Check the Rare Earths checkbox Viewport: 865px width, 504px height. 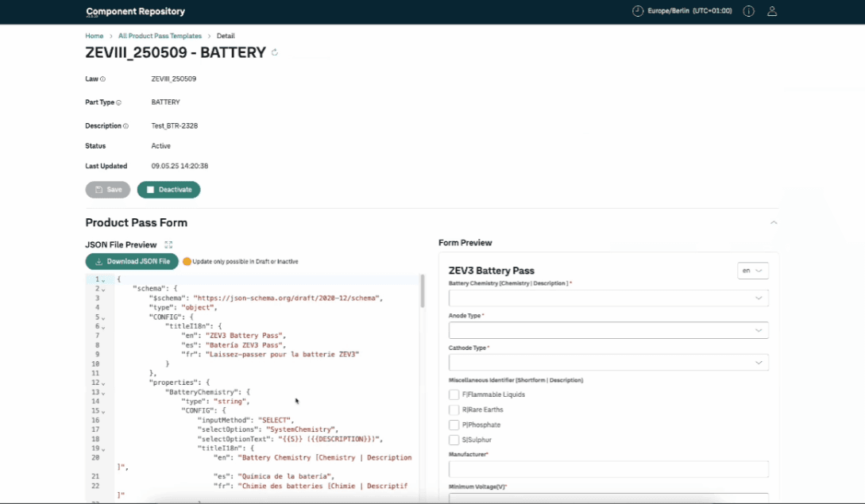(x=454, y=410)
